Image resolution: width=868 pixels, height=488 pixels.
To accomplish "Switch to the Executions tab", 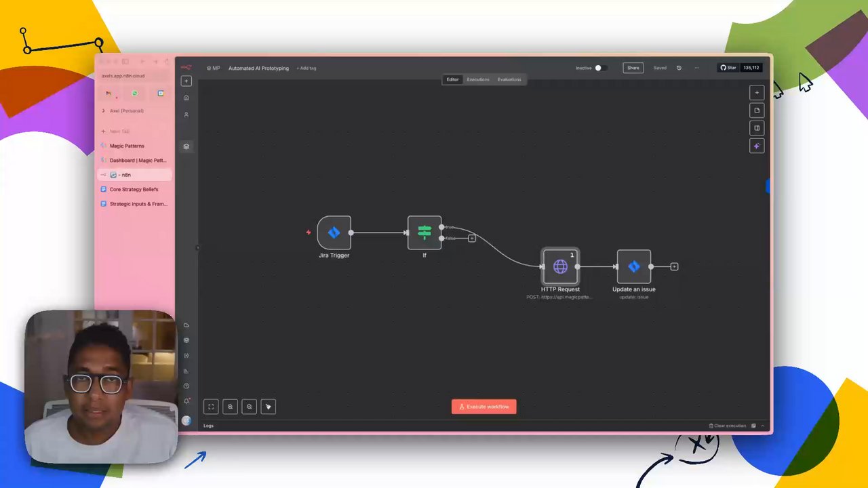I will click(477, 79).
